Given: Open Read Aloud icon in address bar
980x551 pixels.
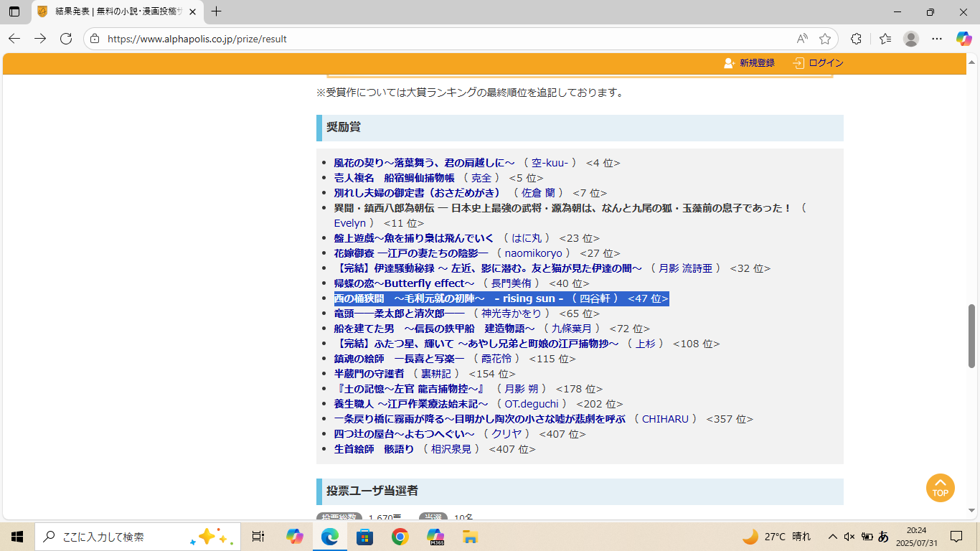Looking at the screenshot, I should pos(801,39).
